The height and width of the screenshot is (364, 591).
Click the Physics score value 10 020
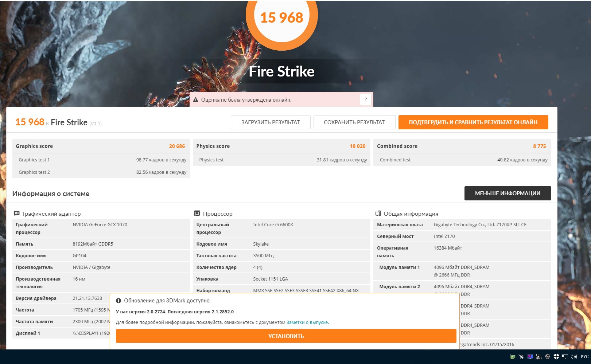[x=358, y=146]
